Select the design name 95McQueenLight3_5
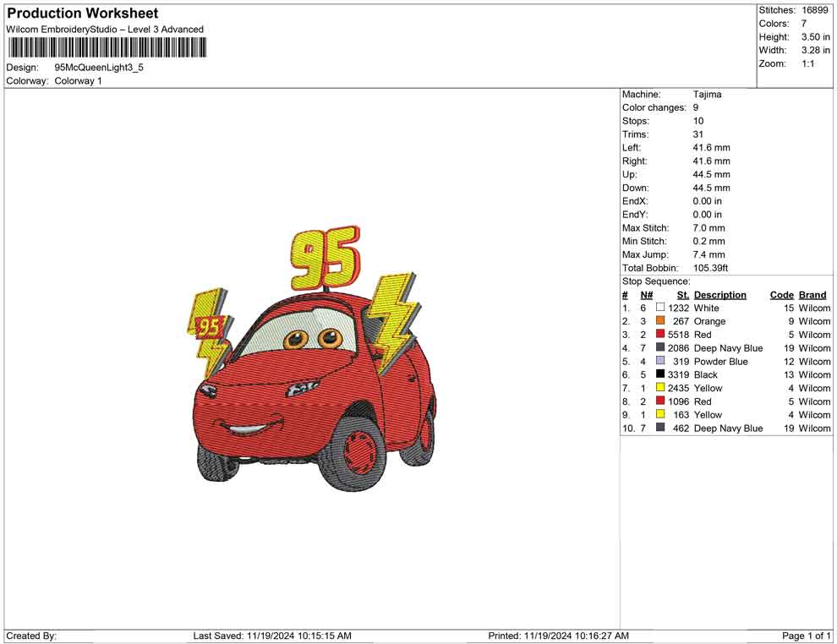Image resolution: width=837 pixels, height=644 pixels. click(x=99, y=68)
